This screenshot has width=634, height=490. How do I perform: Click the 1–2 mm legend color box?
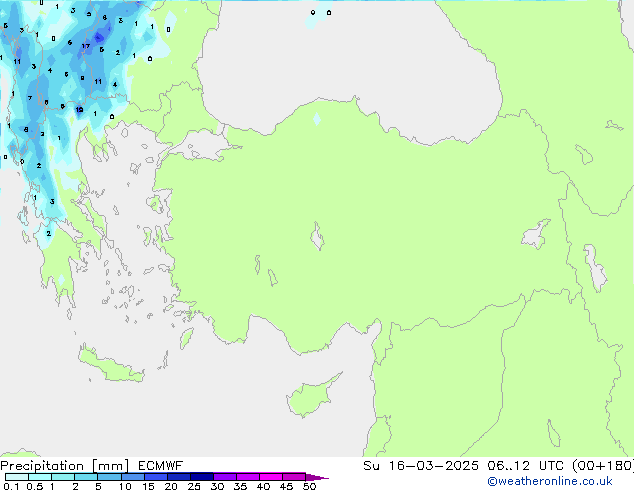tap(63, 477)
